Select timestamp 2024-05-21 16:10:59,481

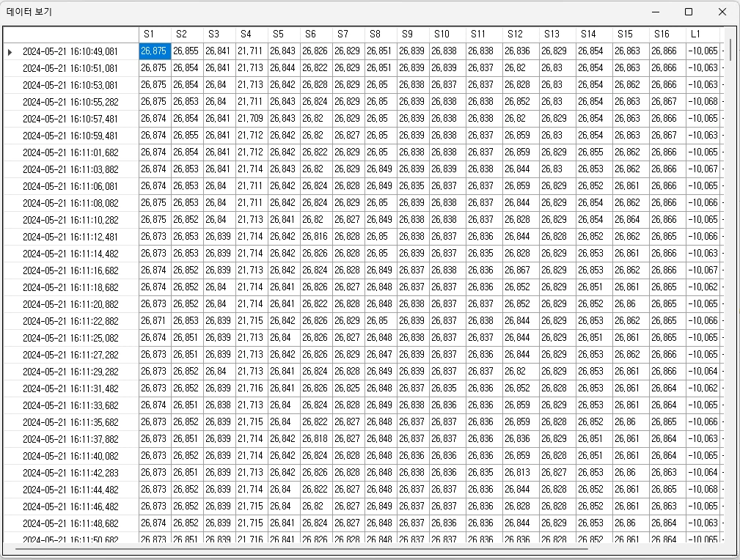click(x=70, y=136)
